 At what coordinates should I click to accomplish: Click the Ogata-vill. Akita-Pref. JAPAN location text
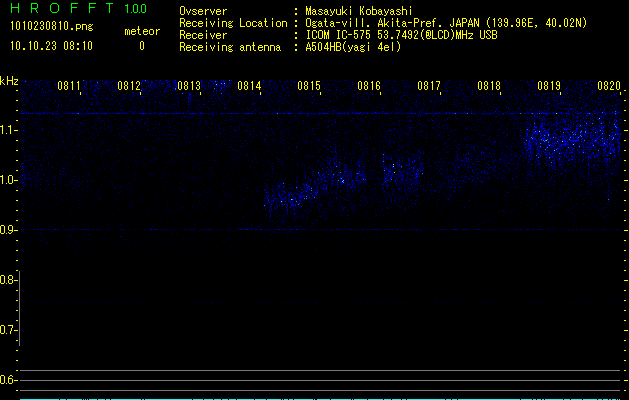(x=446, y=23)
